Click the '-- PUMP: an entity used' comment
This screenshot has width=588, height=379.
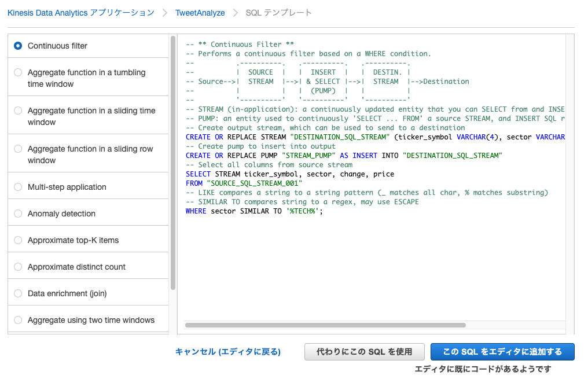pyautogui.click(x=375, y=119)
